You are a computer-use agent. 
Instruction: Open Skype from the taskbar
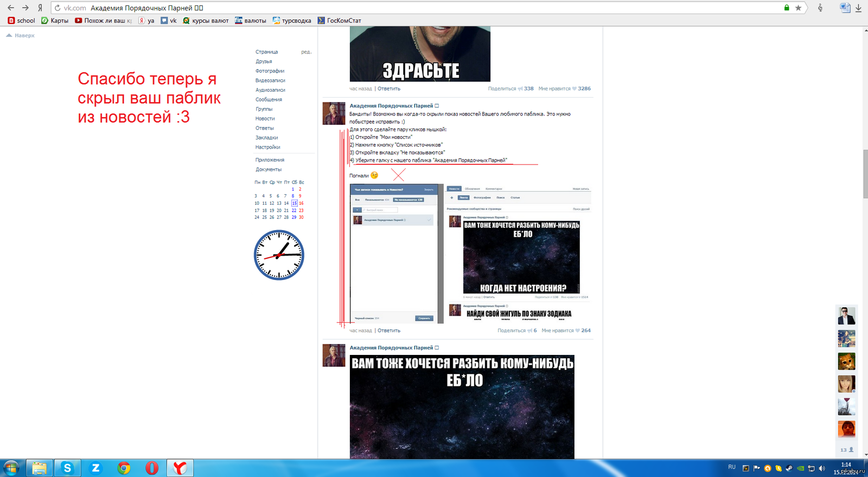click(x=67, y=468)
